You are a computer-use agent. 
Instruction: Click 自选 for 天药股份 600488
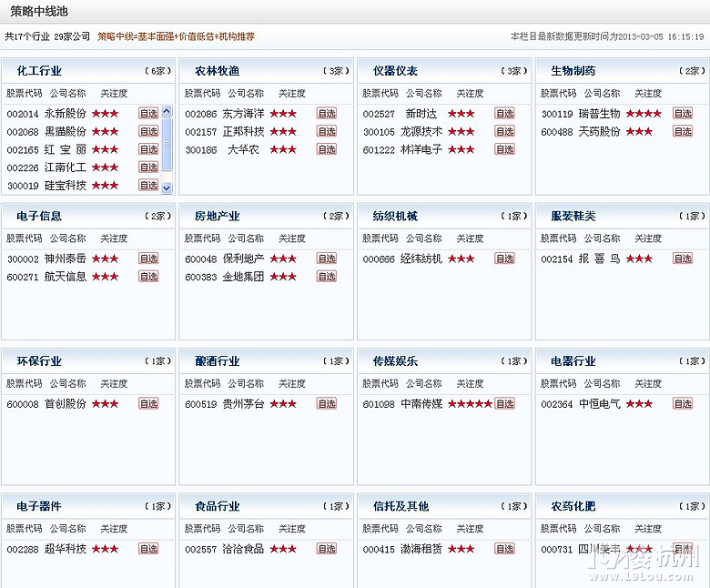coord(683,131)
